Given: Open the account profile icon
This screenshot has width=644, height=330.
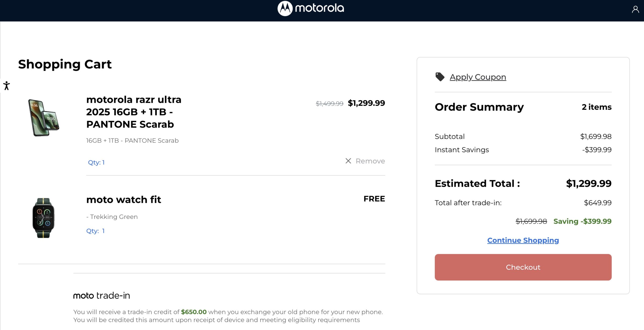Looking at the screenshot, I should pyautogui.click(x=635, y=10).
